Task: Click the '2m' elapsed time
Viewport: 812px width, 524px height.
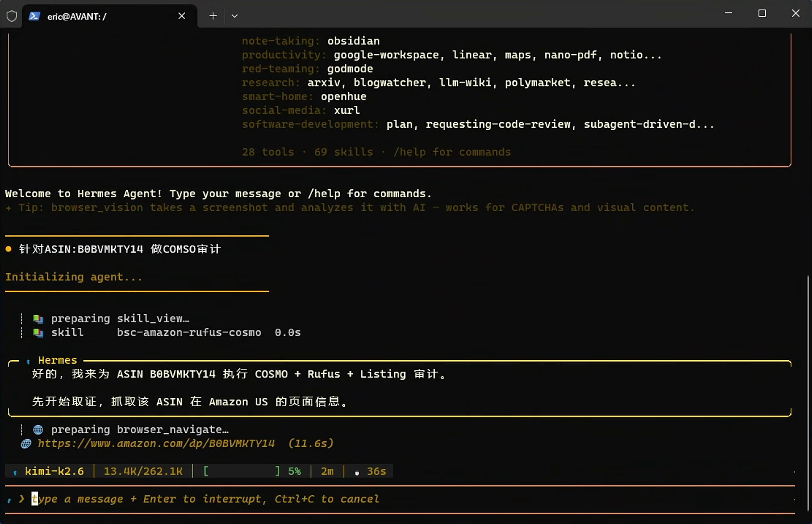Action: (x=327, y=471)
